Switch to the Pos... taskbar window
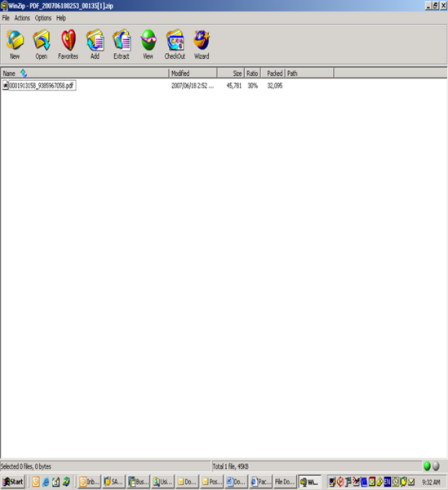 (x=211, y=482)
